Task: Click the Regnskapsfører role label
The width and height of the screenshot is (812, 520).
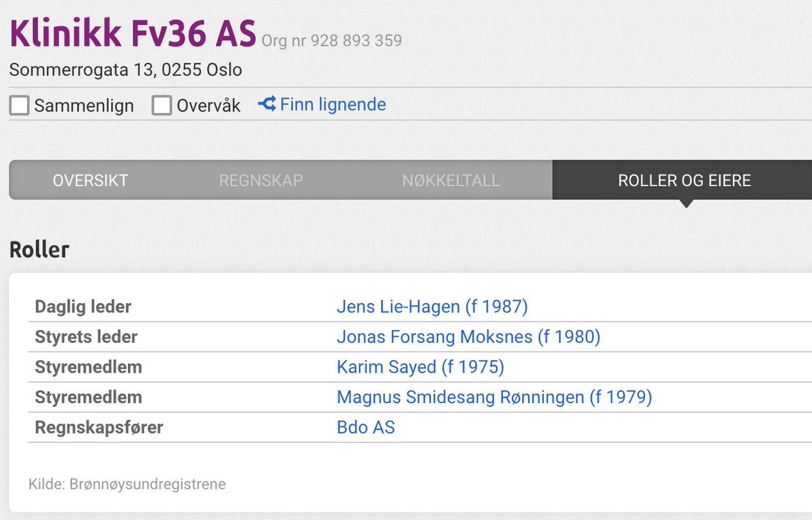Action: coord(99,427)
